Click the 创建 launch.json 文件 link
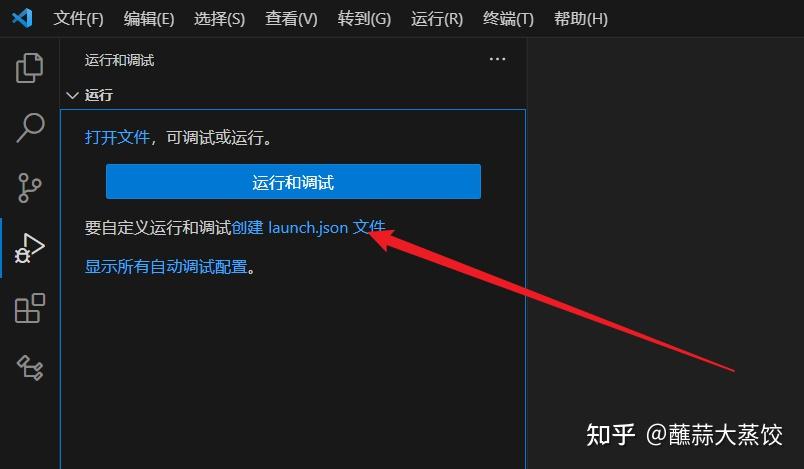The width and height of the screenshot is (804, 469). (x=308, y=227)
